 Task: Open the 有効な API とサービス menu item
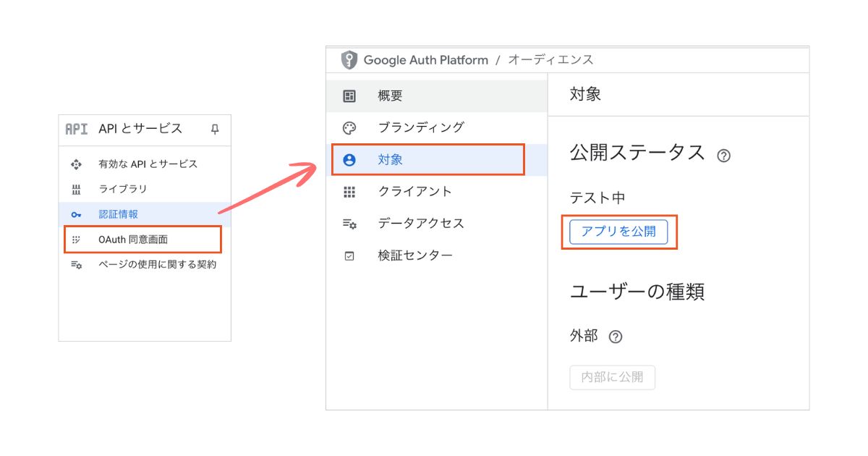pyautogui.click(x=148, y=164)
